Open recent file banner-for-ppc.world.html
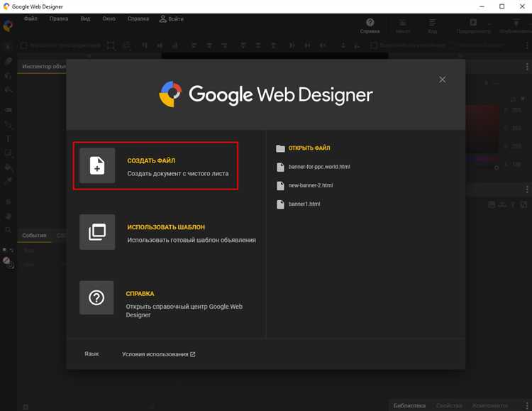The image size is (532, 411). (318, 167)
